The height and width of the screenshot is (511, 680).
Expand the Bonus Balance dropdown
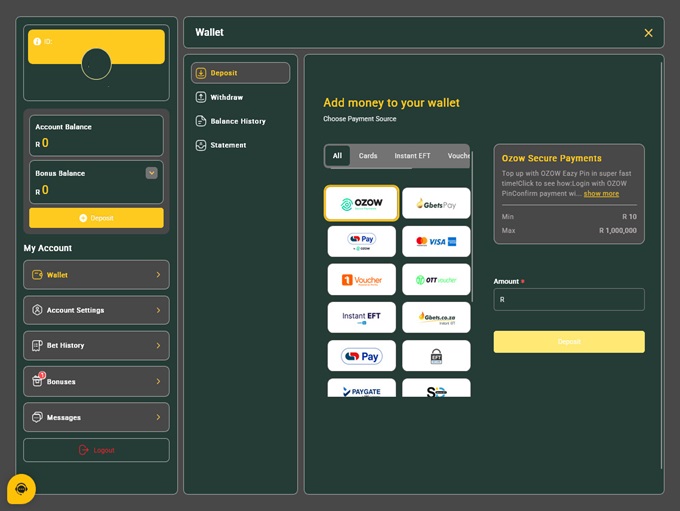click(x=151, y=173)
